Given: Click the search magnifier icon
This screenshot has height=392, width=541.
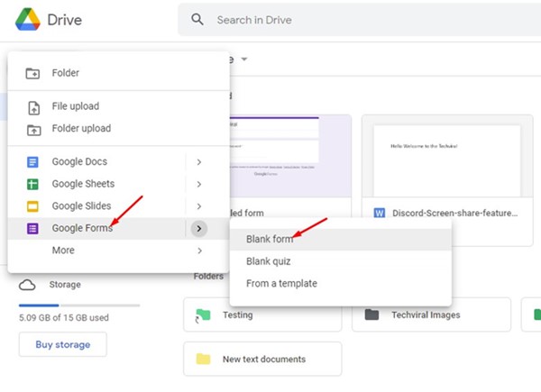Looking at the screenshot, I should (x=197, y=20).
